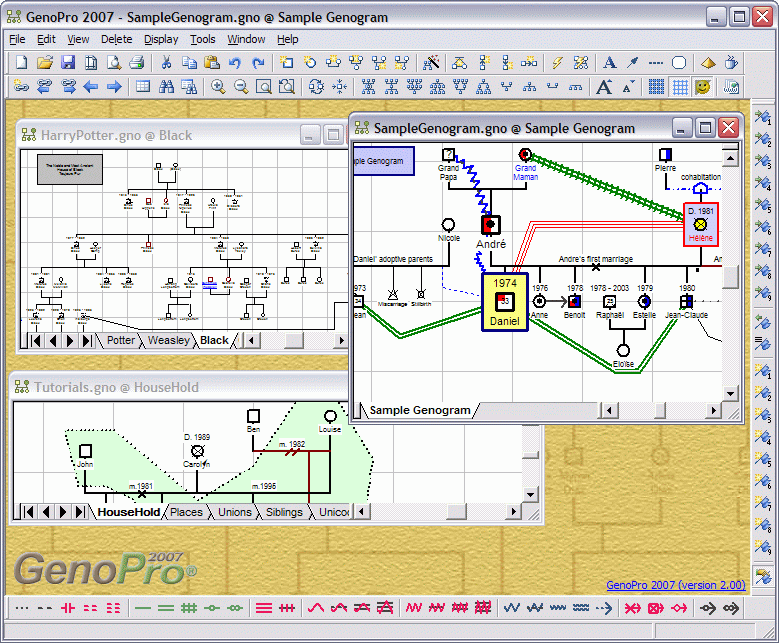Open the table layout grid icon
Screen dimensions: 779x643
click(143, 87)
